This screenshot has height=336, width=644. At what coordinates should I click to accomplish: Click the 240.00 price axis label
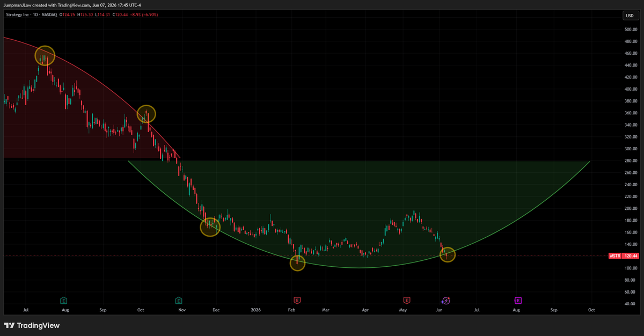(631, 185)
